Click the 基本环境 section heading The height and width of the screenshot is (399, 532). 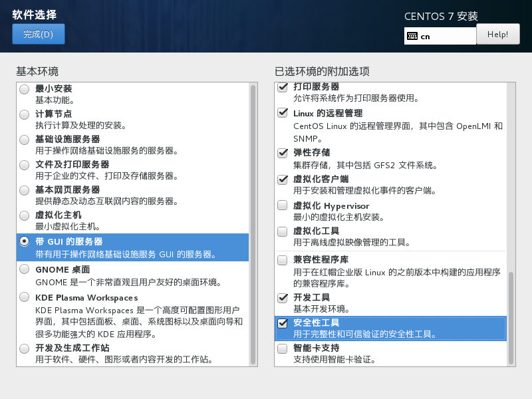point(37,71)
